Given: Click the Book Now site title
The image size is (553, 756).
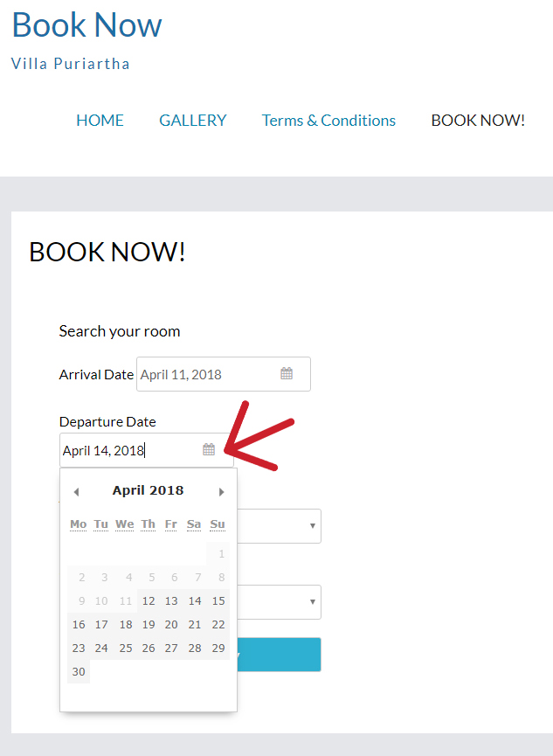Looking at the screenshot, I should pyautogui.click(x=86, y=24).
